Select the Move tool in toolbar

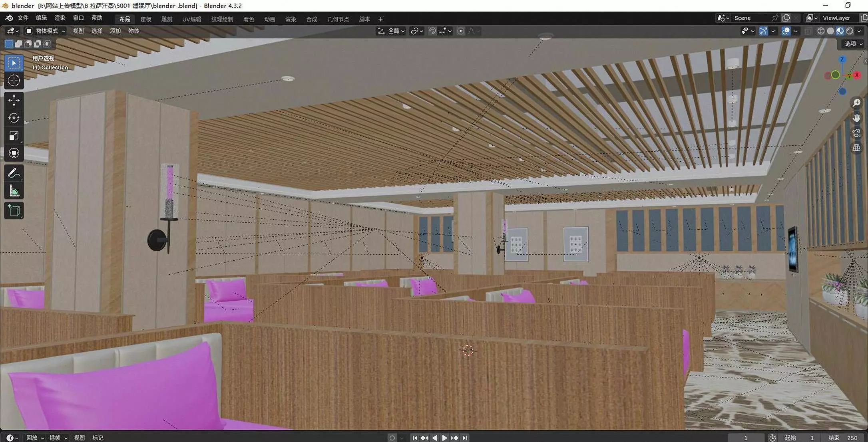[x=14, y=100]
